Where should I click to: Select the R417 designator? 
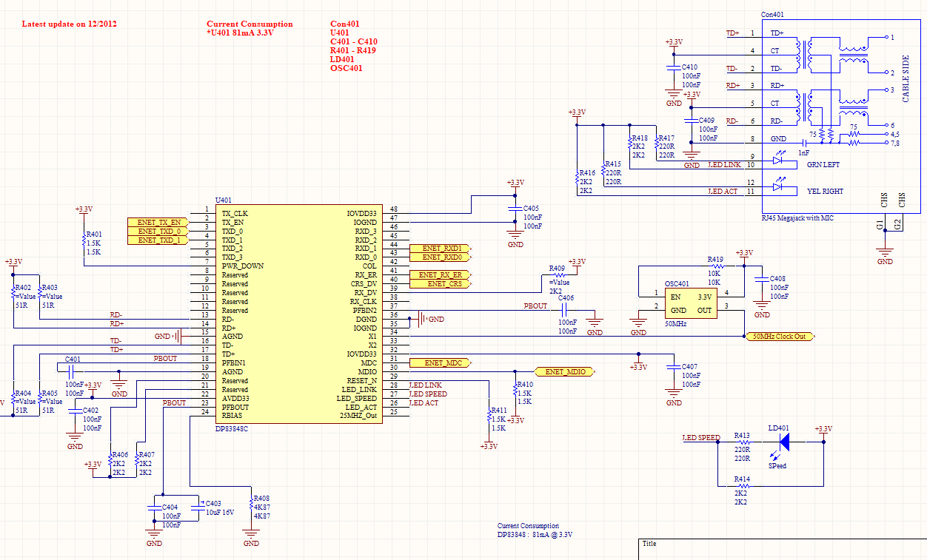pyautogui.click(x=666, y=138)
